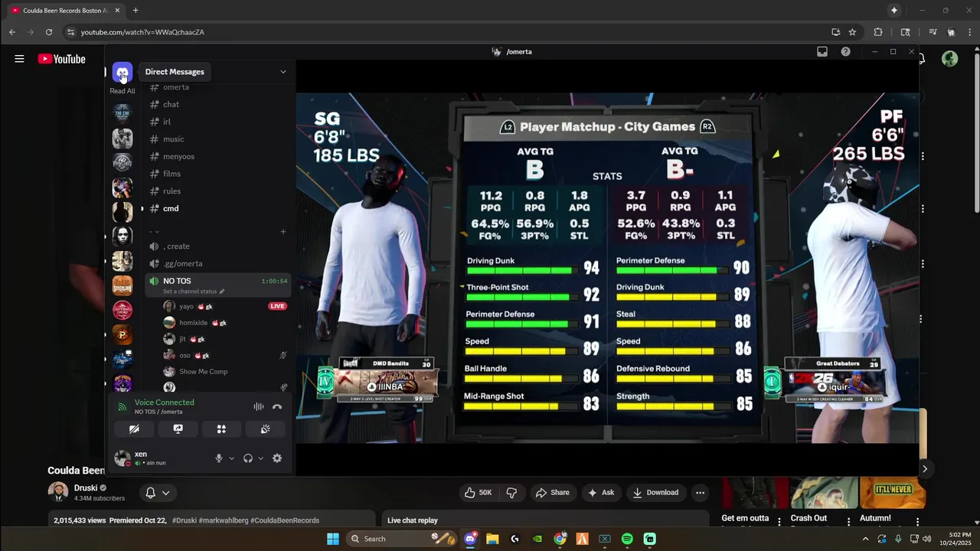Open Chrome extensions puzzle icon
This screenshot has width=980, height=551.
pyautogui.click(x=878, y=32)
